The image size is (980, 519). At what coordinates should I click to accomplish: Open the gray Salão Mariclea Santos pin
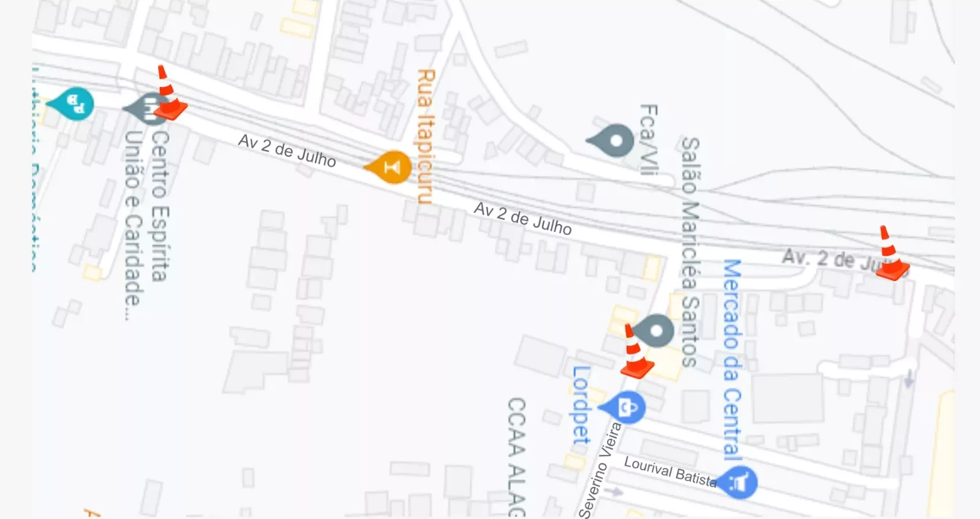653,331
